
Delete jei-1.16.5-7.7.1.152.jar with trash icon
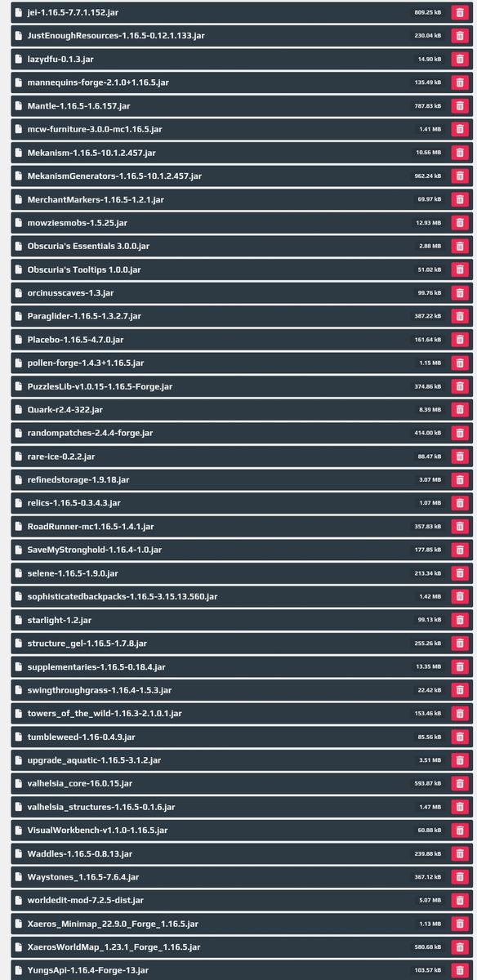(x=460, y=13)
